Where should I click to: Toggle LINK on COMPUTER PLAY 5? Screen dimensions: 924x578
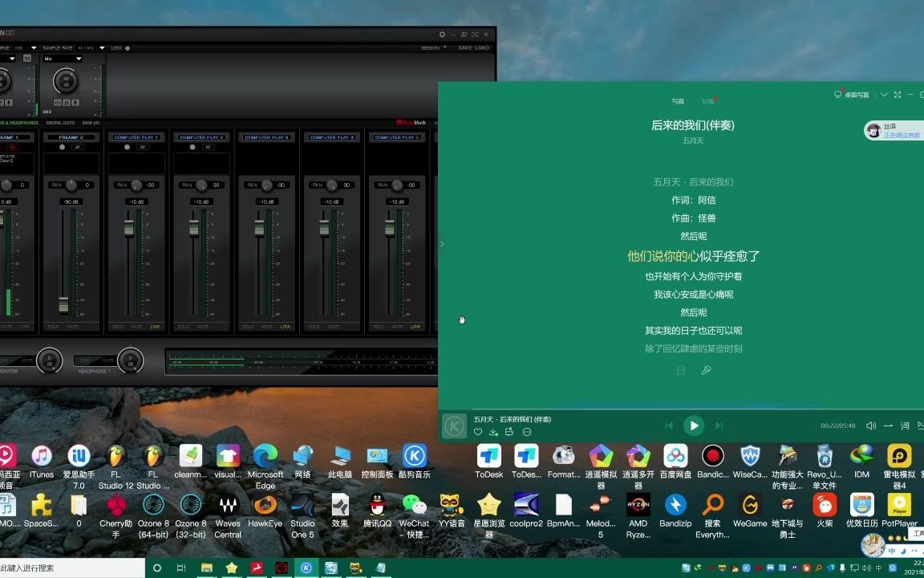click(416, 326)
